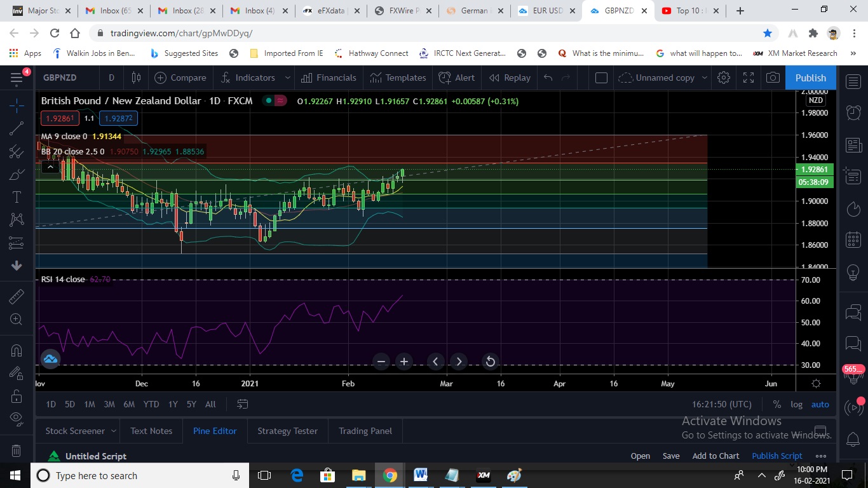Select the trend line drawing tool
The image size is (868, 488).
17,128
